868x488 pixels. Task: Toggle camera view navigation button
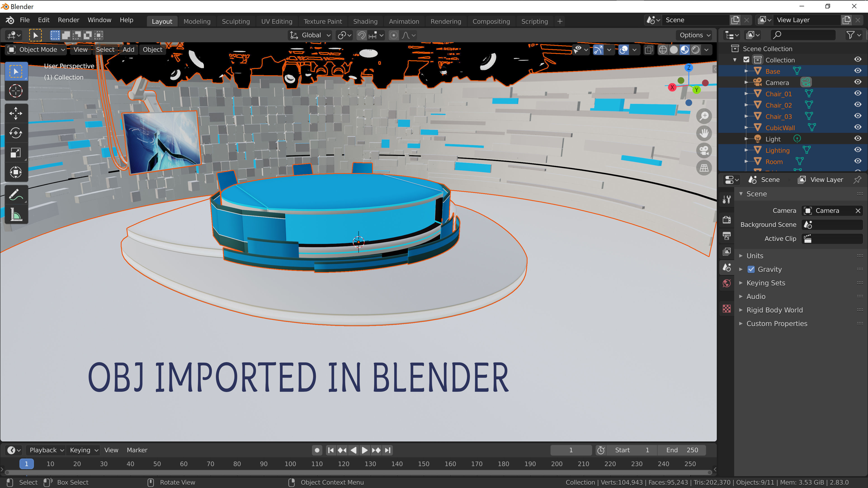pyautogui.click(x=704, y=150)
